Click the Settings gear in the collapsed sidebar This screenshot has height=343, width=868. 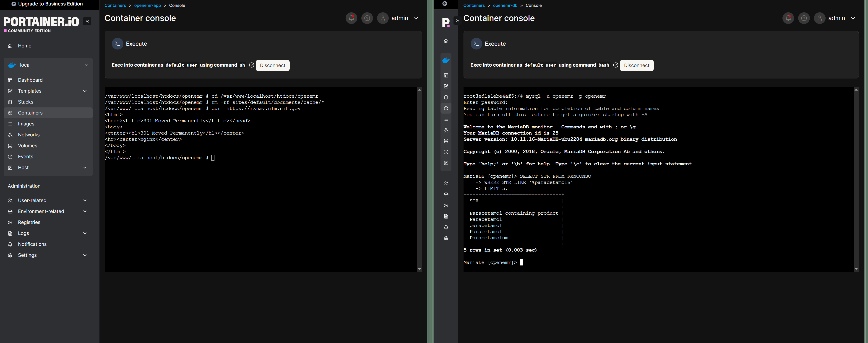click(x=446, y=238)
